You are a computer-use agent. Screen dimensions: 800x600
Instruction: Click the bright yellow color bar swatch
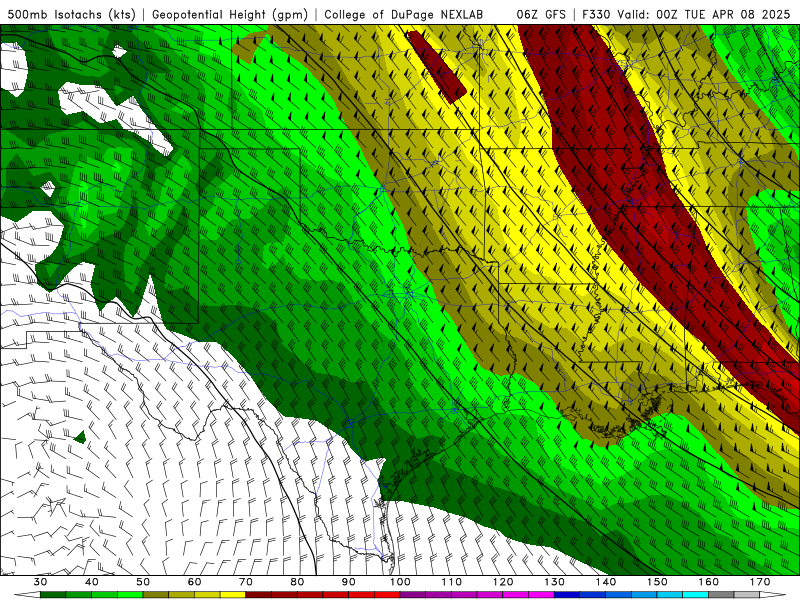(233, 595)
